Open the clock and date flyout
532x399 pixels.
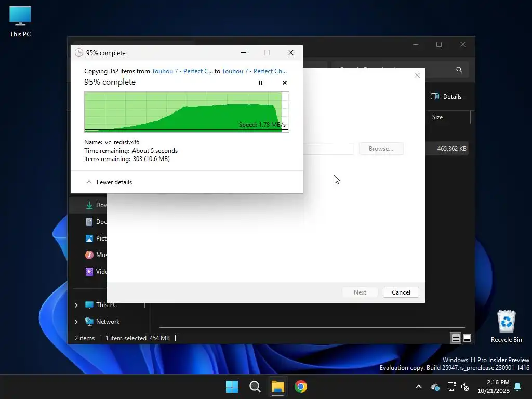(494, 387)
